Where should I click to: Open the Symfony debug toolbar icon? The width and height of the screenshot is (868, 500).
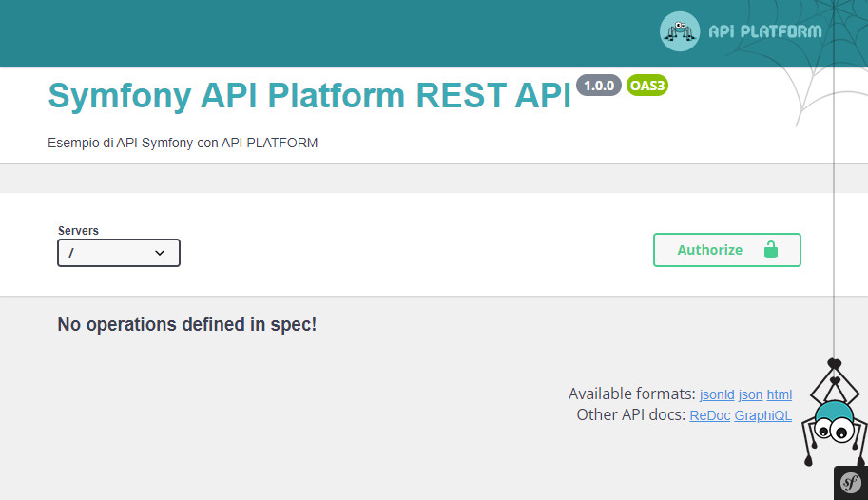[x=851, y=483]
